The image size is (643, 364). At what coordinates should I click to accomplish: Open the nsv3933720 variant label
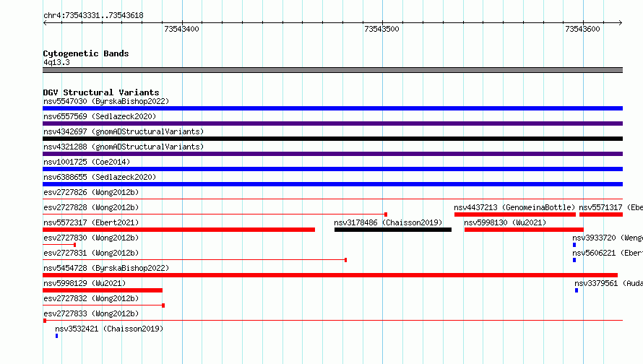click(x=608, y=238)
